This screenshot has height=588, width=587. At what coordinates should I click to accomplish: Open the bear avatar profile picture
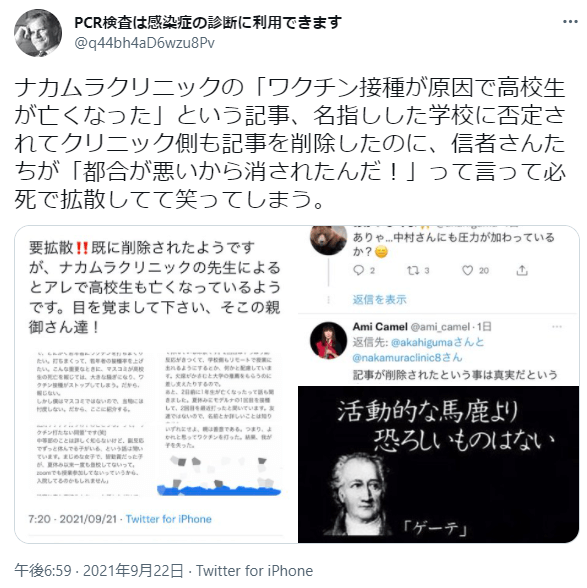coord(328,238)
